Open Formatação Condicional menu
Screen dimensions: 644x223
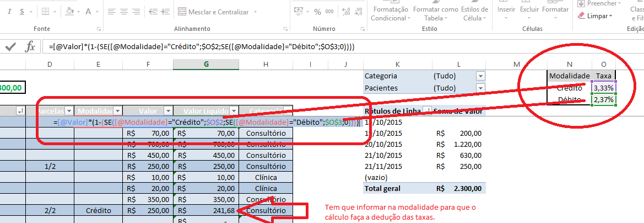tap(390, 14)
